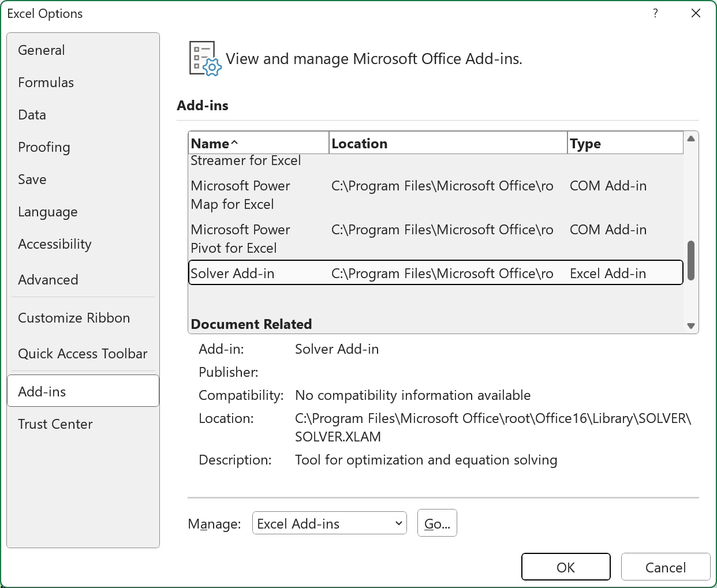Select the Advanced category
717x588 pixels.
(x=83, y=280)
